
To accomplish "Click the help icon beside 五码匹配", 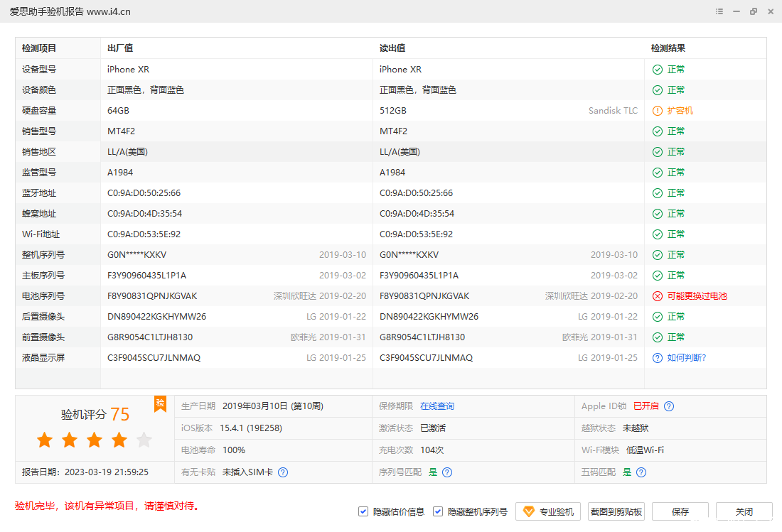I will pyautogui.click(x=641, y=472).
